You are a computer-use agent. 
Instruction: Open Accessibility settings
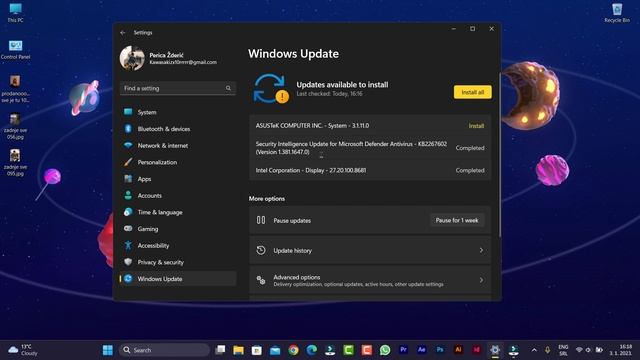click(x=178, y=246)
